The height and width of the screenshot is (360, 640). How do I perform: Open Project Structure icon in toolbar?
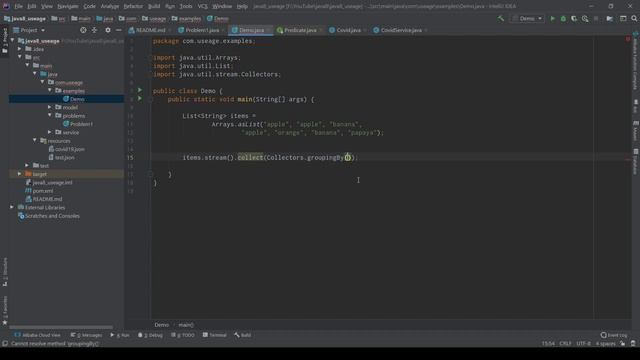point(609,18)
